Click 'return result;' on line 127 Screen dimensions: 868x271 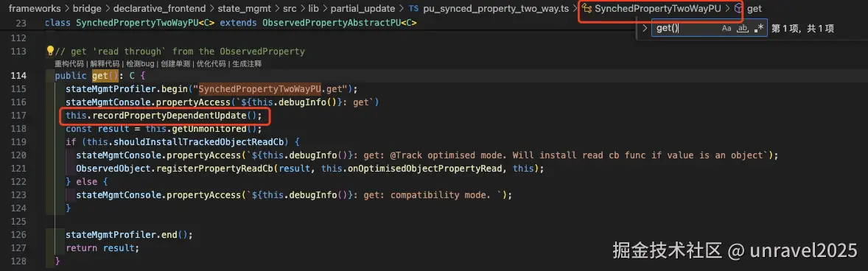click(102, 248)
